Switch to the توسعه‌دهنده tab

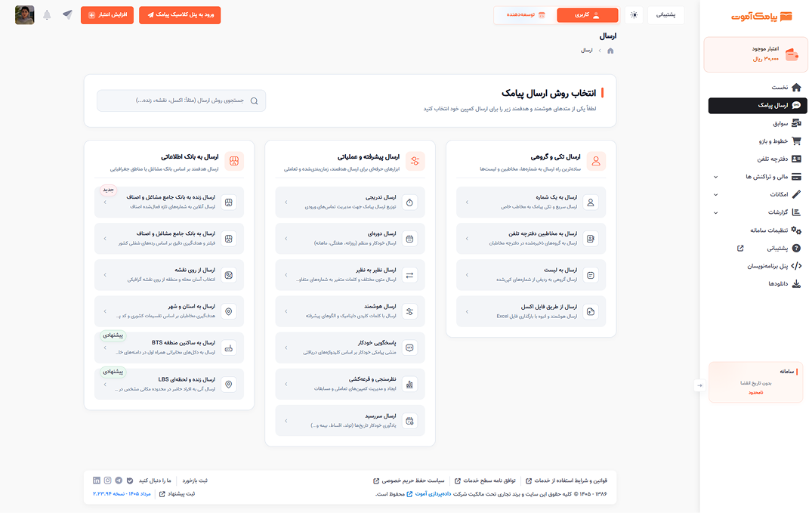(526, 15)
